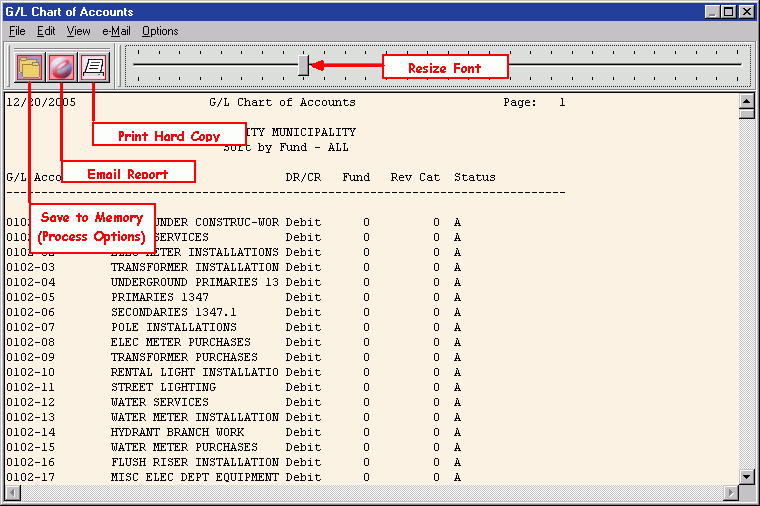
Task: Click the Print Hard Copy icon
Action: coord(94,67)
